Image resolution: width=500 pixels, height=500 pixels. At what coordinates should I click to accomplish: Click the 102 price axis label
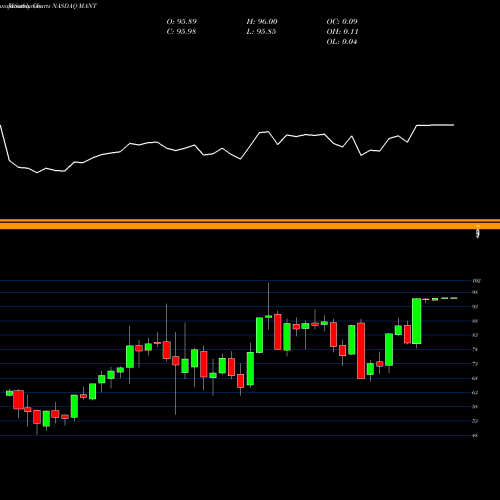click(x=476, y=281)
